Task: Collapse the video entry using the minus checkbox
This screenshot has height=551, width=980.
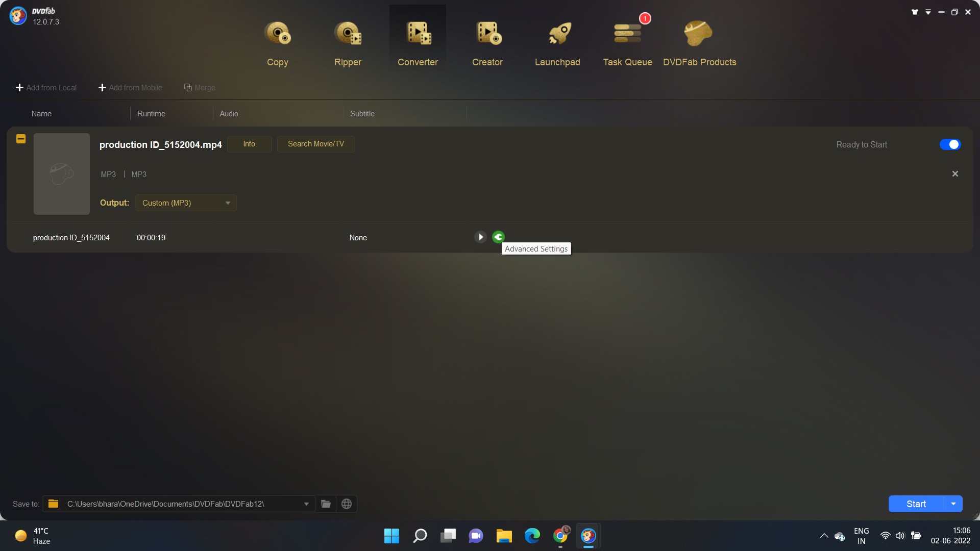Action: coord(20,138)
